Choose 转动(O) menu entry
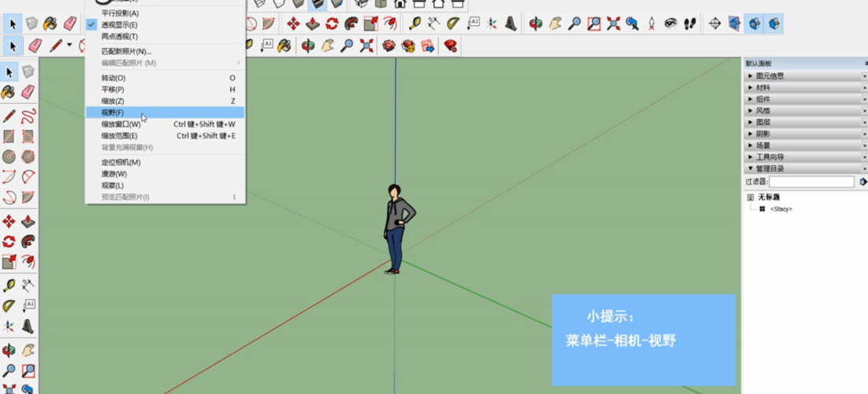Viewport: 868px width, 394px height. click(165, 78)
